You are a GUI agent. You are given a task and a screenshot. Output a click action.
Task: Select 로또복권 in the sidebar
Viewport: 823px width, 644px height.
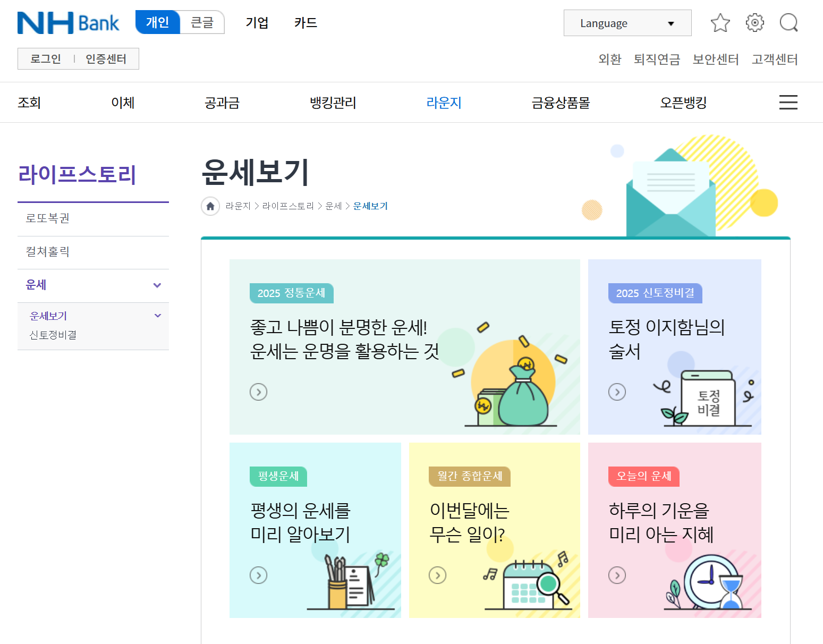pos(93,218)
